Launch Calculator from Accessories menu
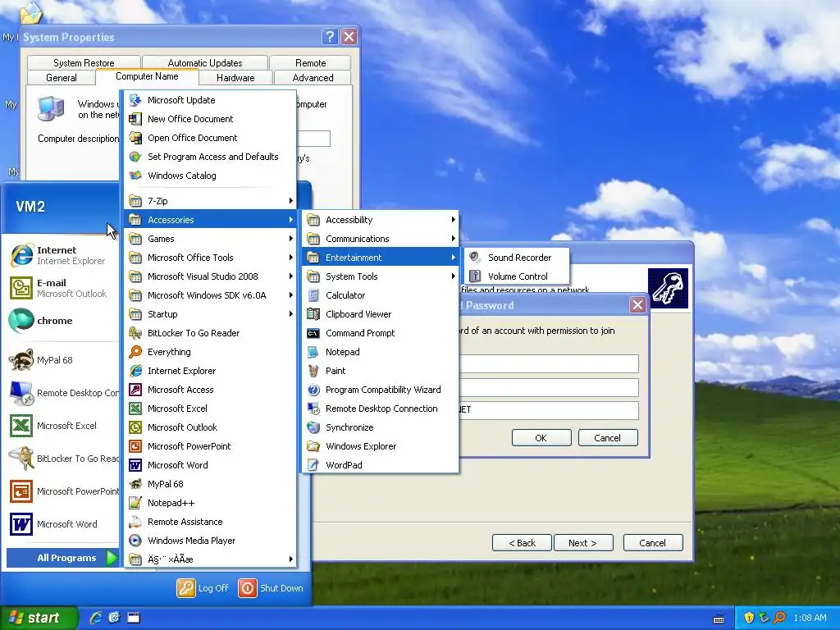The image size is (840, 630). pyautogui.click(x=381, y=295)
